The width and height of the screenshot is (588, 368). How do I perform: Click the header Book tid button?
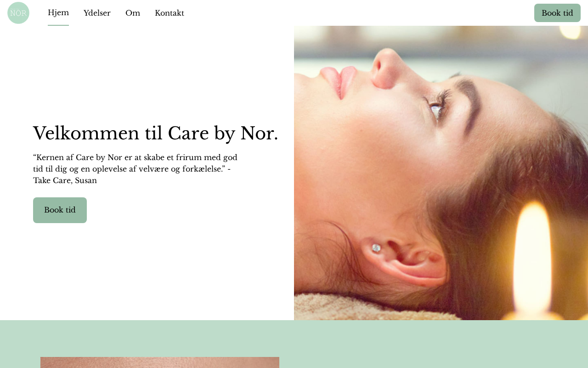click(x=557, y=13)
